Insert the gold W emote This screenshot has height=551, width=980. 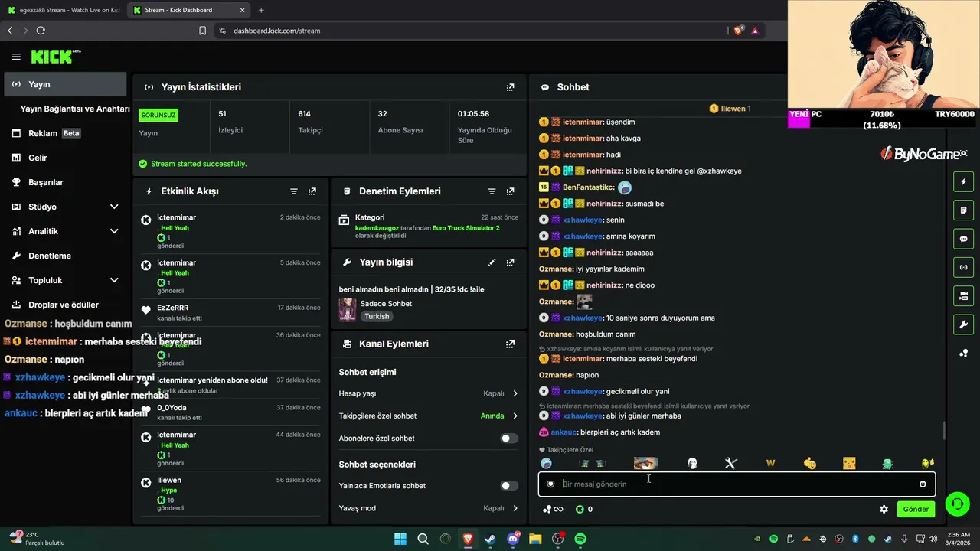[x=770, y=463]
